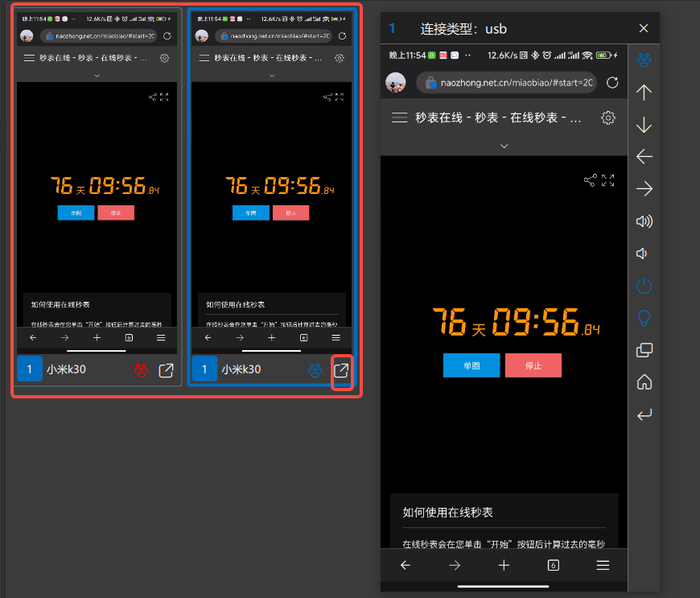Click the group control icon atop the sidebar
The image size is (700, 598).
[x=644, y=60]
